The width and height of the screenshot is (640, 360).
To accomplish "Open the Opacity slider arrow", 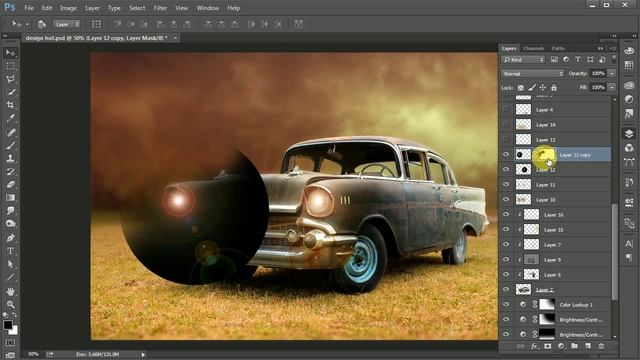I will pyautogui.click(x=612, y=73).
